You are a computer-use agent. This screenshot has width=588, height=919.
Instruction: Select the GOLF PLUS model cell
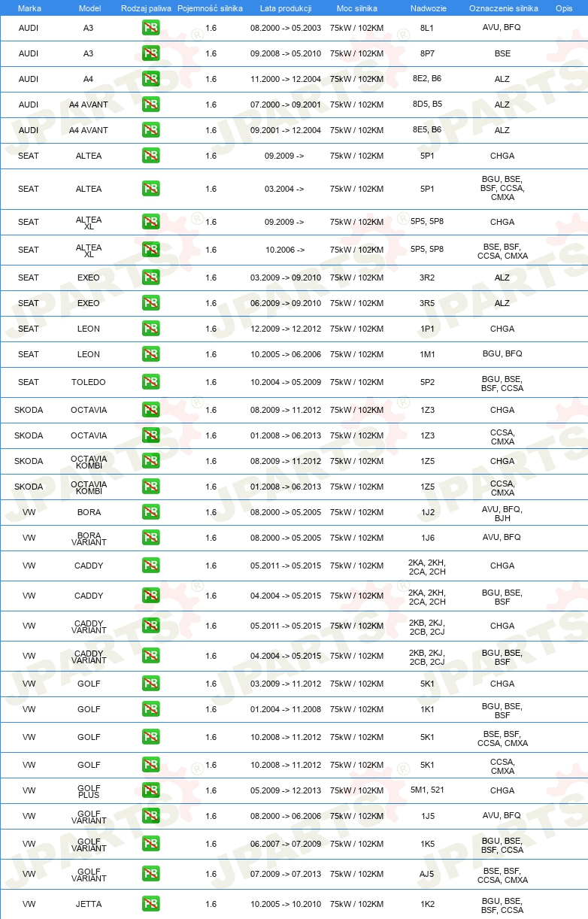(x=89, y=790)
